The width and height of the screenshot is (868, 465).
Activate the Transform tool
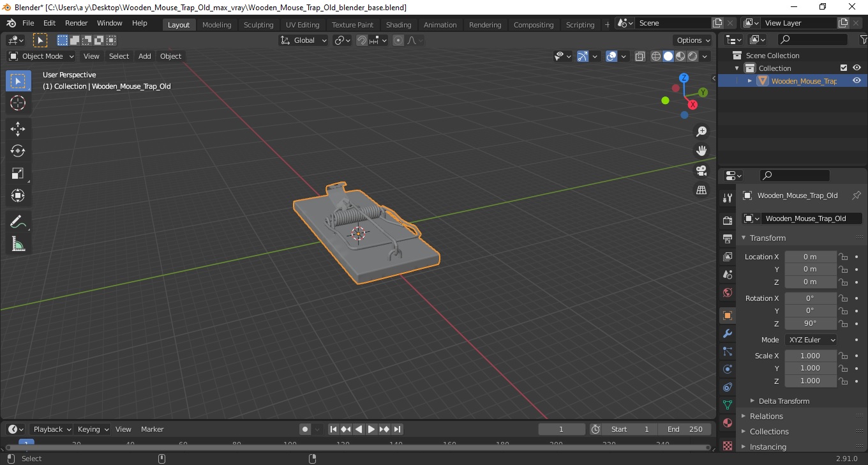[x=18, y=195]
